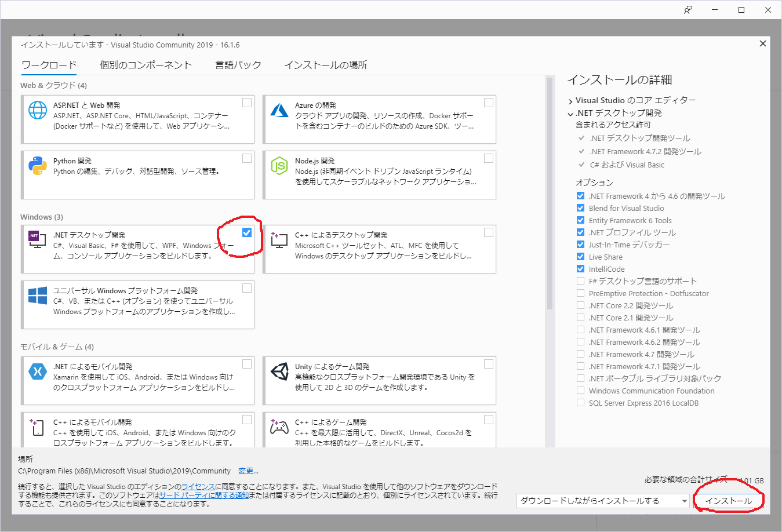
Task: Select the モバイル & ゲーム (4) section heading
Action: coord(57,347)
